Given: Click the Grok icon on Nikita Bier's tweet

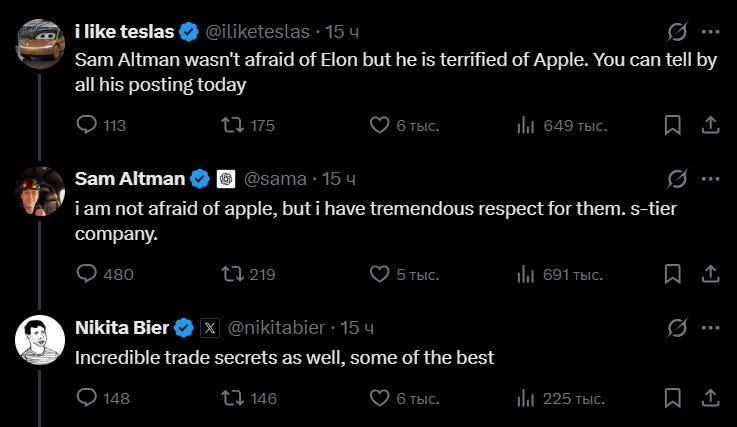Looking at the screenshot, I should [677, 328].
